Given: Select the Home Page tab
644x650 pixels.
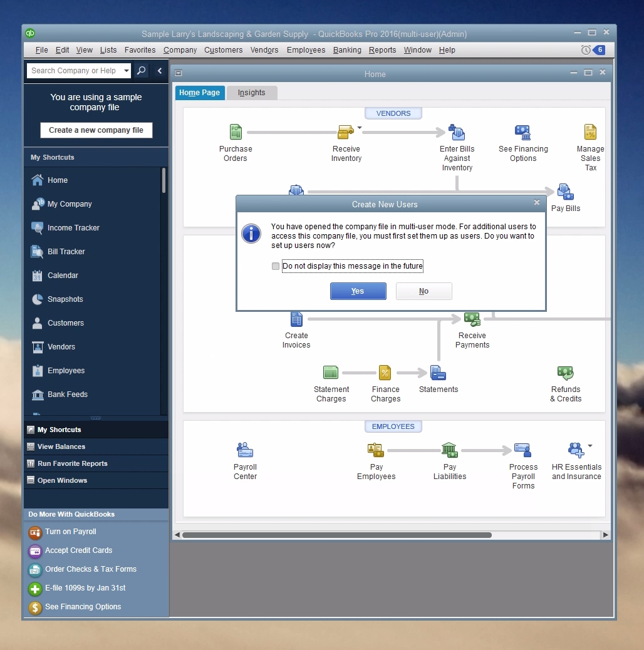Looking at the screenshot, I should (x=199, y=93).
